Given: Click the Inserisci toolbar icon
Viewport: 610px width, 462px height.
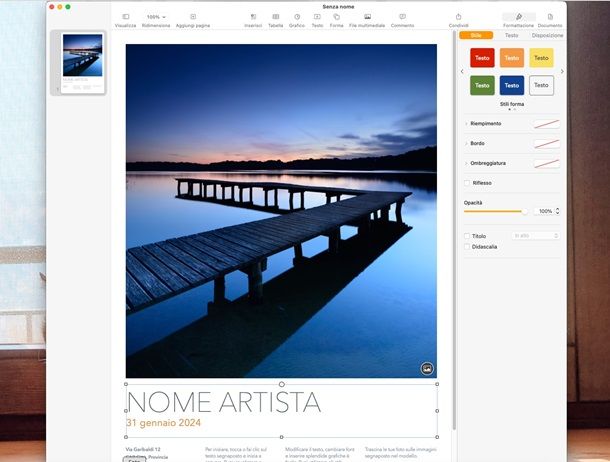Looking at the screenshot, I should point(253,17).
